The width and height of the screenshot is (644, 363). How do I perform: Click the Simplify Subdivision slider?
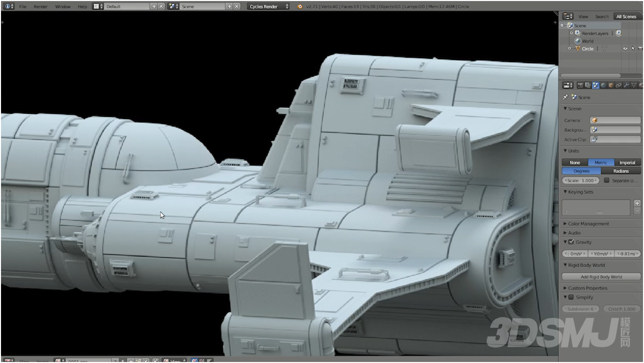tap(580, 309)
